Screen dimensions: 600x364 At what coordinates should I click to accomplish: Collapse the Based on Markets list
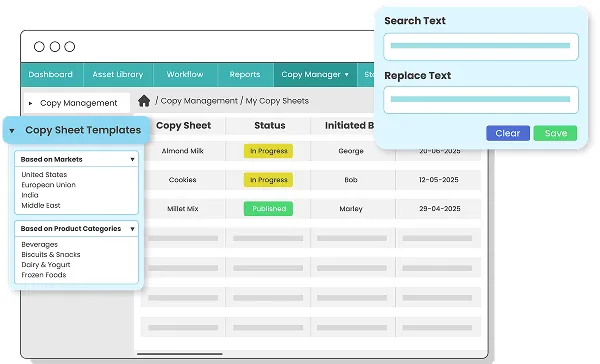click(77, 159)
